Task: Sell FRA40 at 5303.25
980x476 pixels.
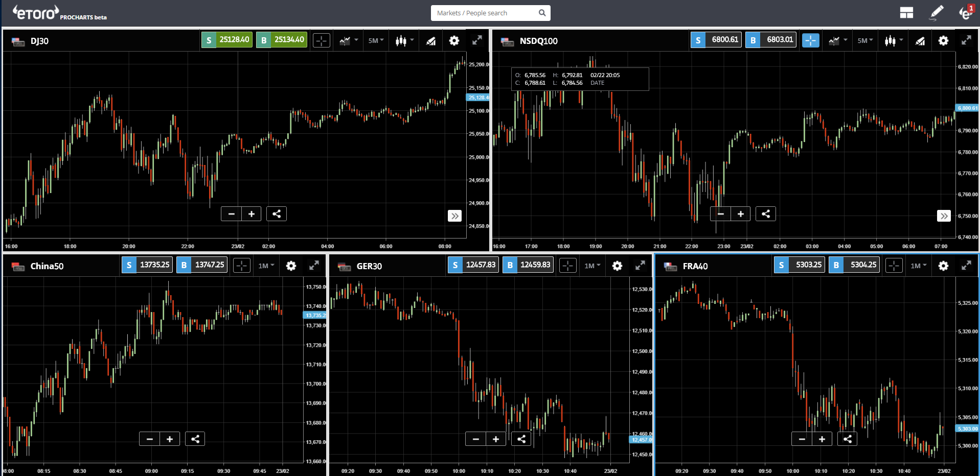Action: (800, 265)
